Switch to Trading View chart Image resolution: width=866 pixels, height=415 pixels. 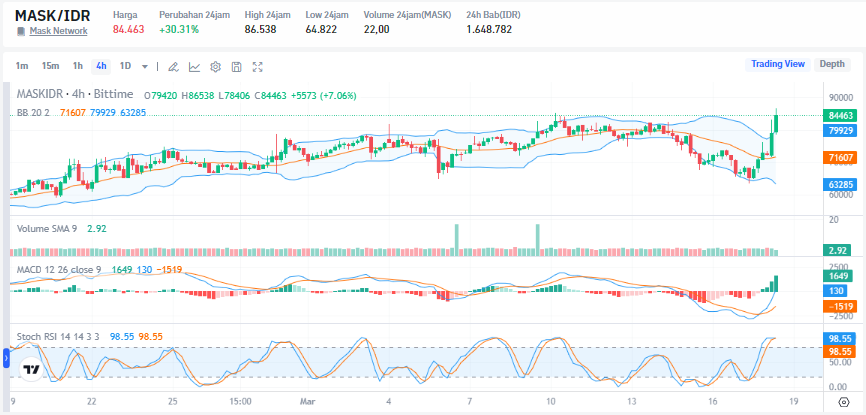[778, 64]
